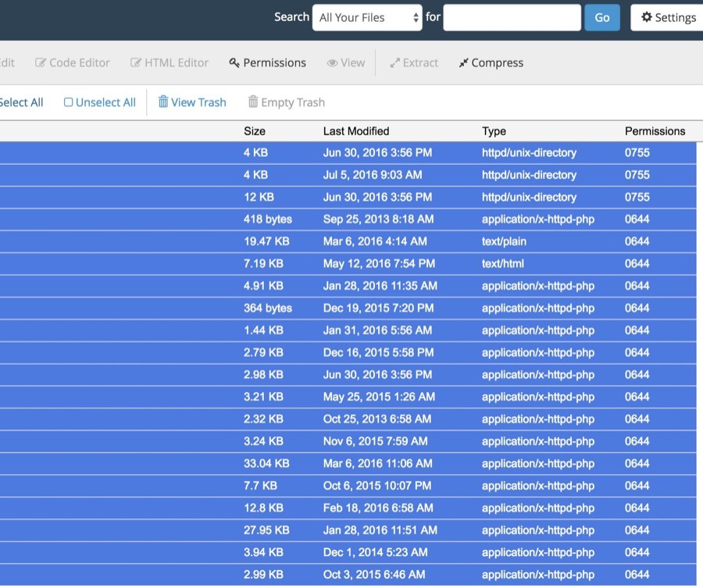This screenshot has height=588, width=703.
Task: Click the HTML Editor pencil icon
Action: tap(135, 62)
